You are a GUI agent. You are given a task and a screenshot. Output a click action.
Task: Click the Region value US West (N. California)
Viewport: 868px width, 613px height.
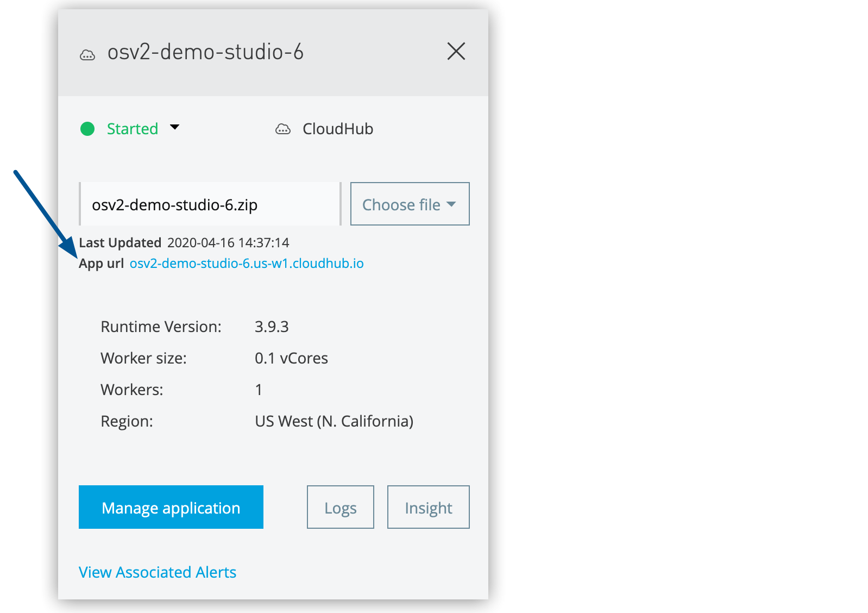334,421
